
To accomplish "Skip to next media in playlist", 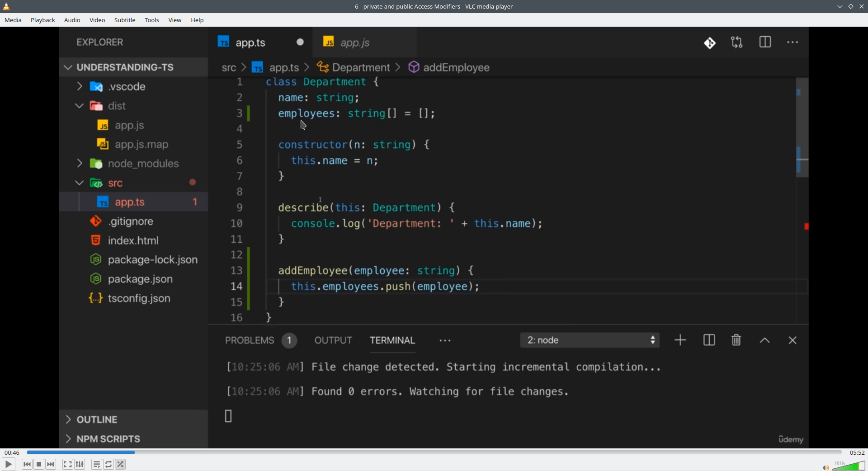I will point(51,464).
